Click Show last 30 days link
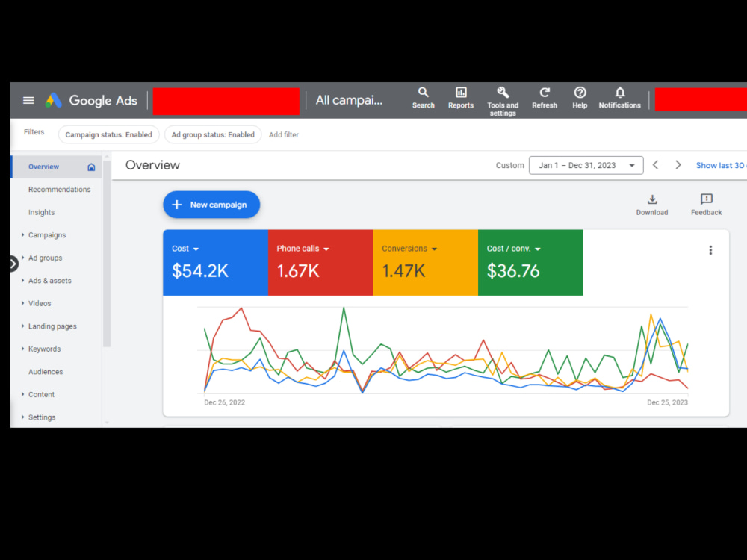This screenshot has height=560, width=747. tap(721, 165)
